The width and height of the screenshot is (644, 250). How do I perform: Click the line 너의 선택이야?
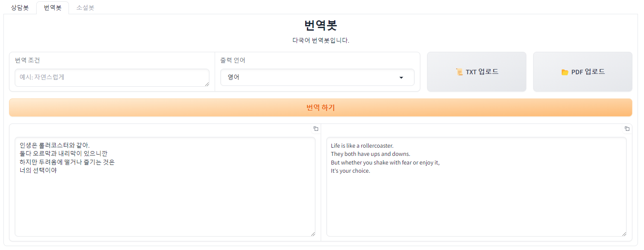click(x=38, y=170)
